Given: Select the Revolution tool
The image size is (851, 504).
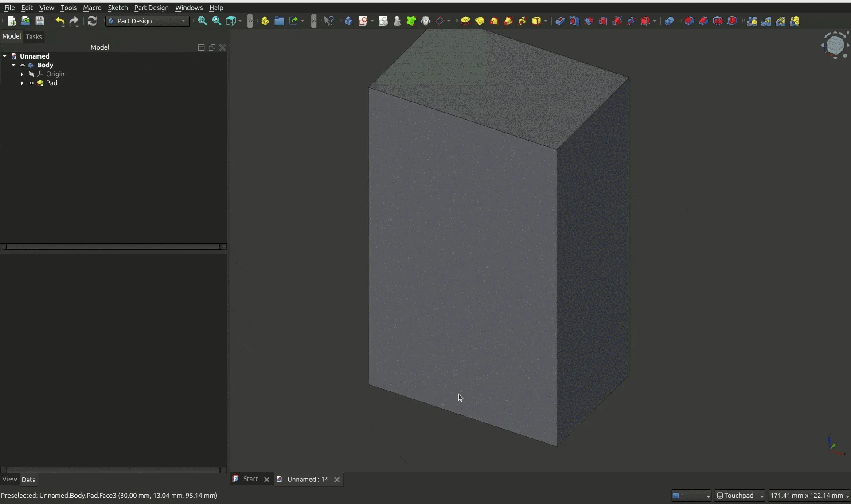Looking at the screenshot, I should 480,21.
